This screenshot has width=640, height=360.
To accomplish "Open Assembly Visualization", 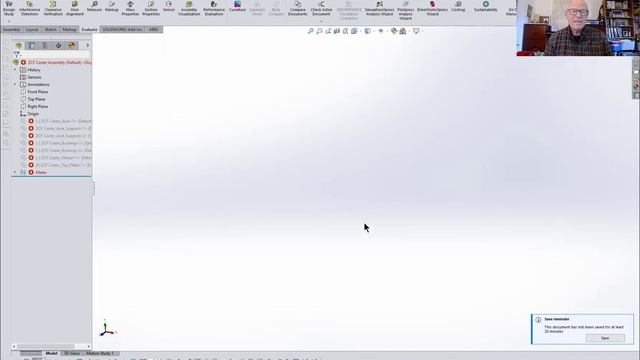I will click(189, 8).
